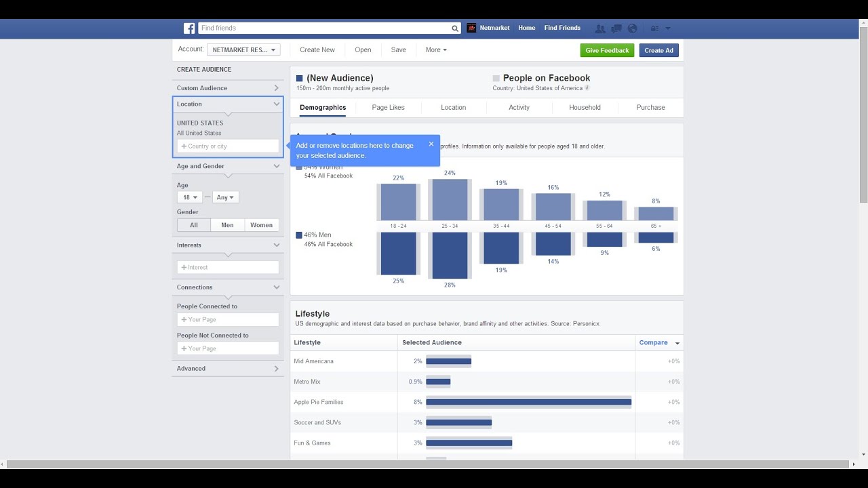The width and height of the screenshot is (868, 488).
Task: Click the 28% men bar for 25-34
Action: (450, 256)
